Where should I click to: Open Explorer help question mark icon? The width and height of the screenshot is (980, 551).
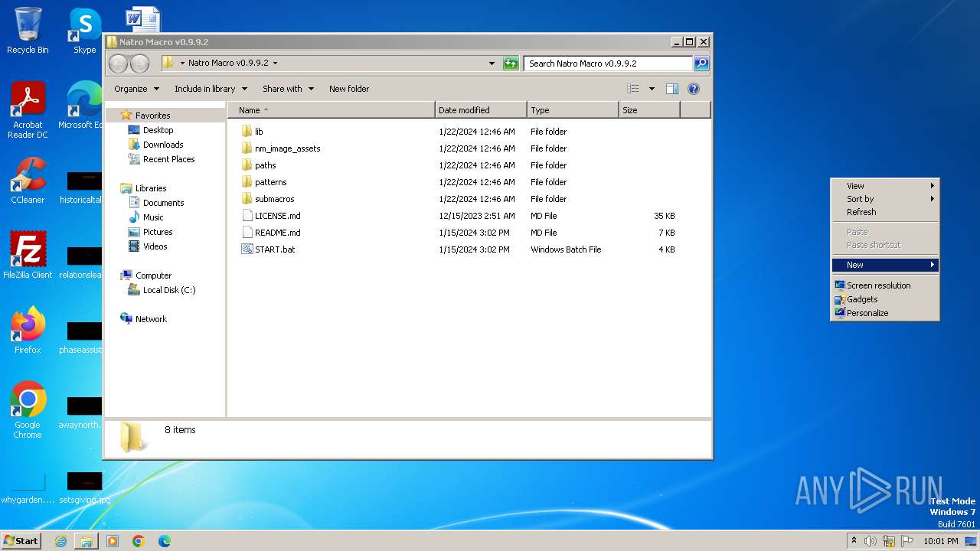pyautogui.click(x=694, y=89)
